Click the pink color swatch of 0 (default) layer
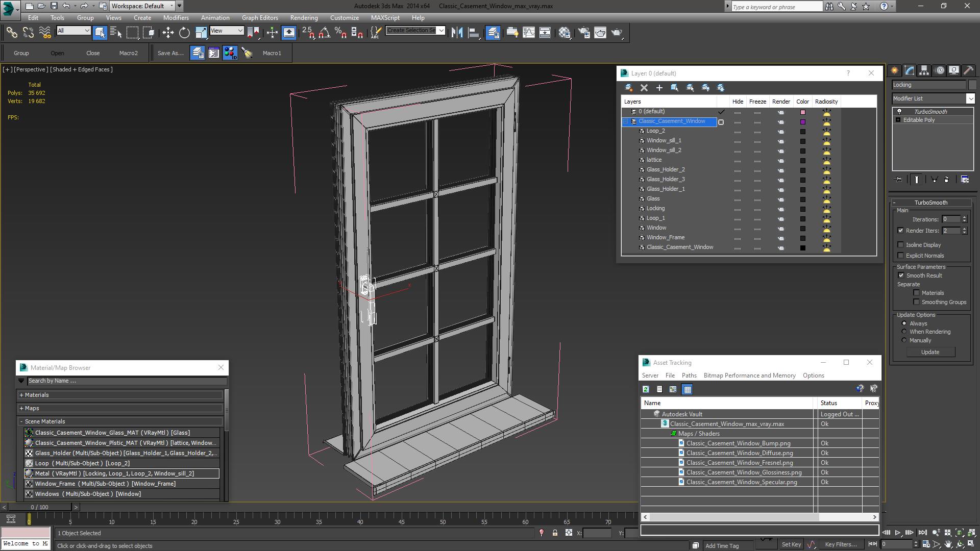Image resolution: width=980 pixels, height=551 pixels. pyautogui.click(x=803, y=112)
